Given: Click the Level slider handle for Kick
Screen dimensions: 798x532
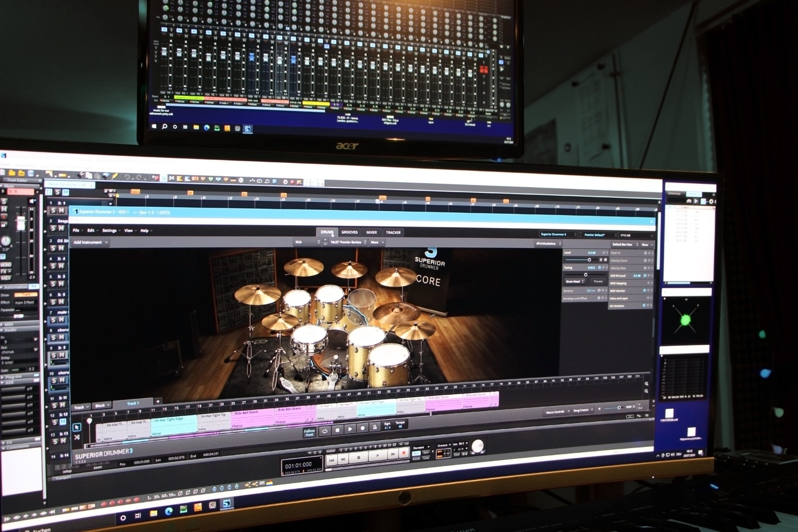Looking at the screenshot, I should pos(589,260).
